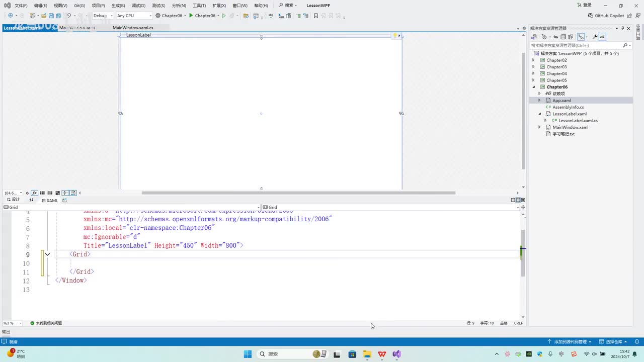The width and height of the screenshot is (644, 362).
Task: Open the 调试(S) debug menu
Action: pos(138,6)
